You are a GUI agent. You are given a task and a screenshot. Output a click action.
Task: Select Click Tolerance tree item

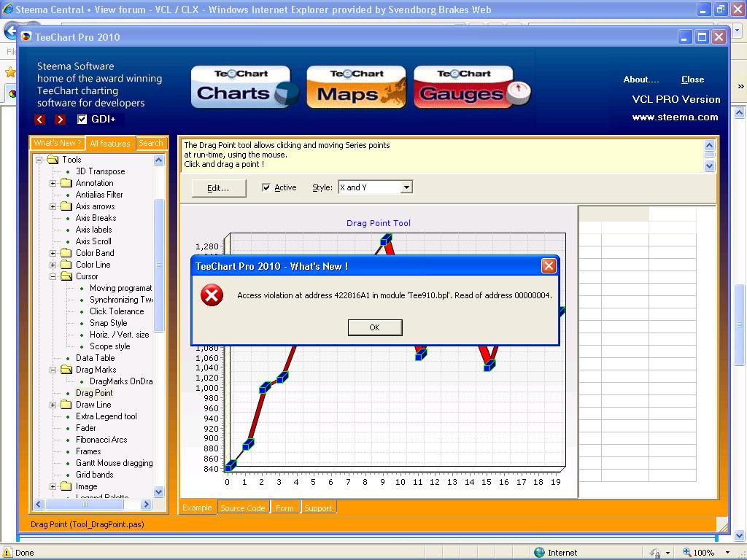[x=117, y=311]
